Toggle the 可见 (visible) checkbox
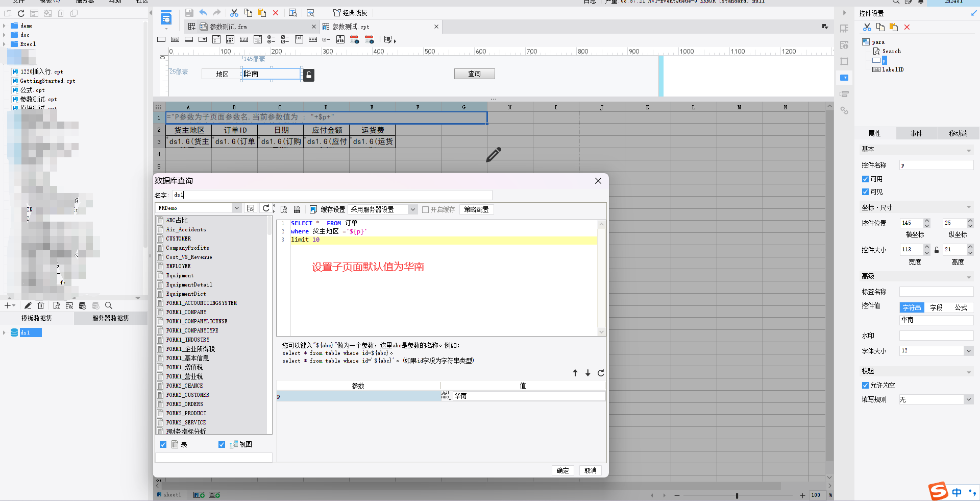980x501 pixels. click(865, 192)
